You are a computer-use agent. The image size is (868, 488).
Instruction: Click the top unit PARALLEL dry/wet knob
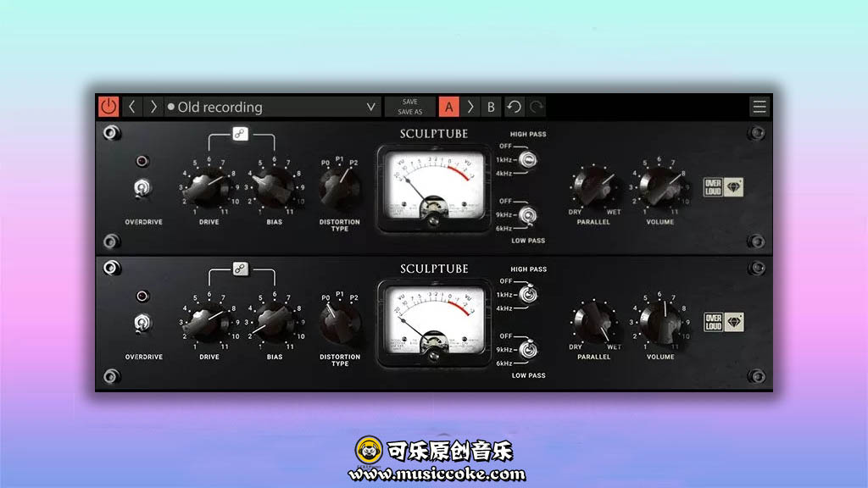click(x=593, y=186)
